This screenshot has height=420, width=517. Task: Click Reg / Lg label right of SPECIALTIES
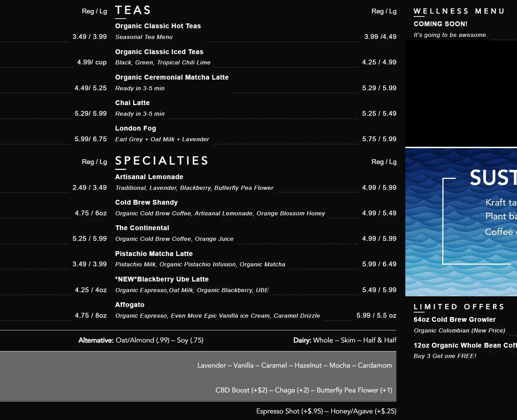[384, 162]
